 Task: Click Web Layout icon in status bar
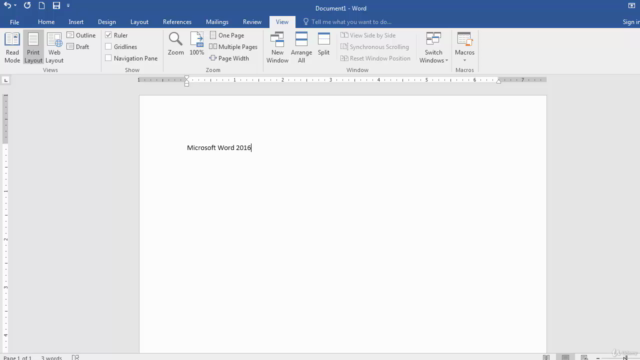pyautogui.click(x=584, y=358)
